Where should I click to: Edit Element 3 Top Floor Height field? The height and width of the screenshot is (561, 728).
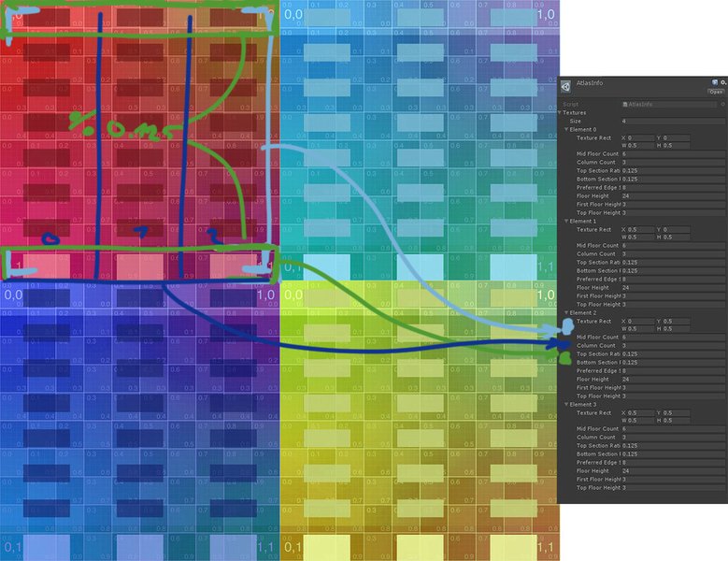click(x=673, y=488)
